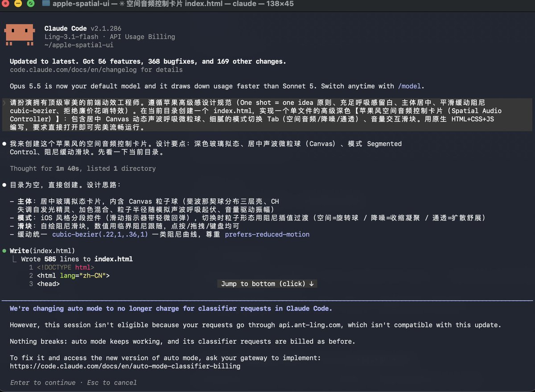Viewport: 535px width, 392px height.
Task: Click the "目录为空，直接创建。设计思路：" response line
Action: [x=66, y=185]
